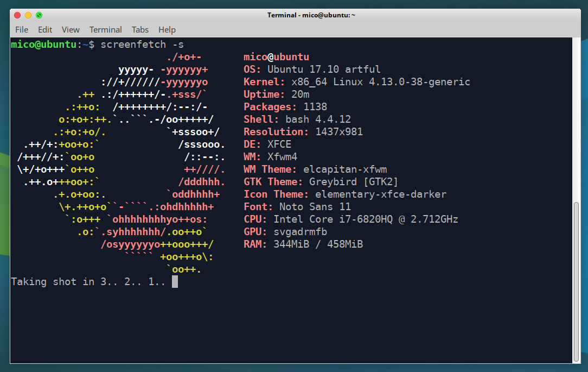Click the 'Kernel:' label
This screenshot has width=588, height=372.
[264, 82]
